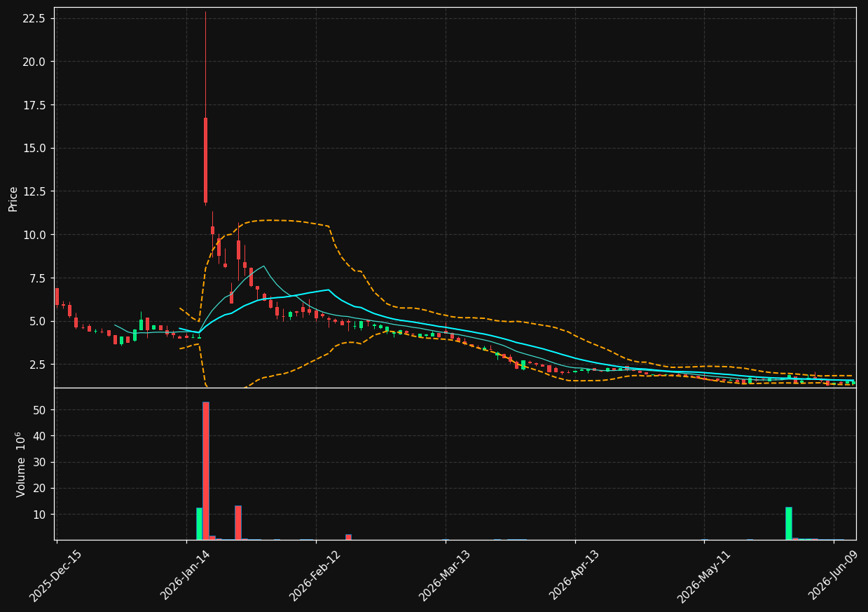Click the 50 volume axis value
This screenshot has height=612, width=868.
pos(40,409)
